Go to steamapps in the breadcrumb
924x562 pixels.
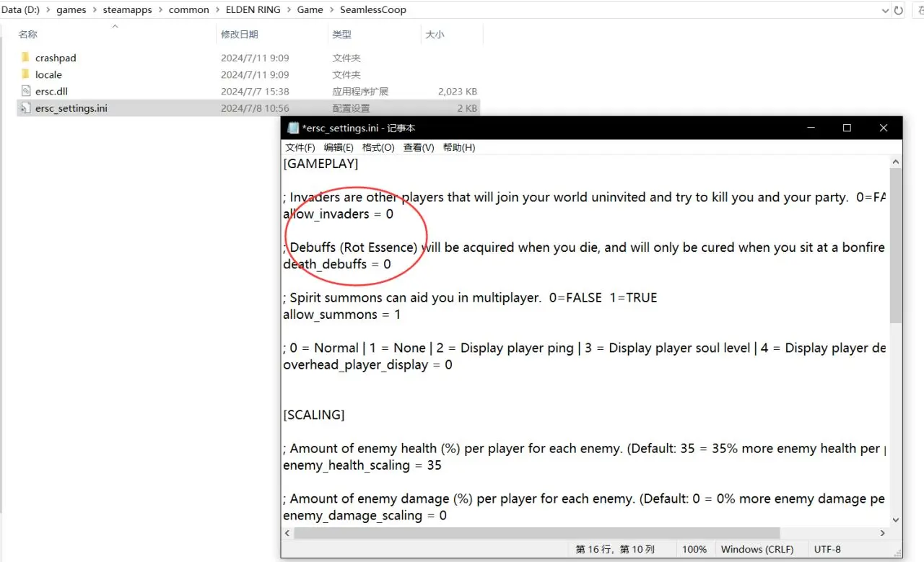(127, 10)
